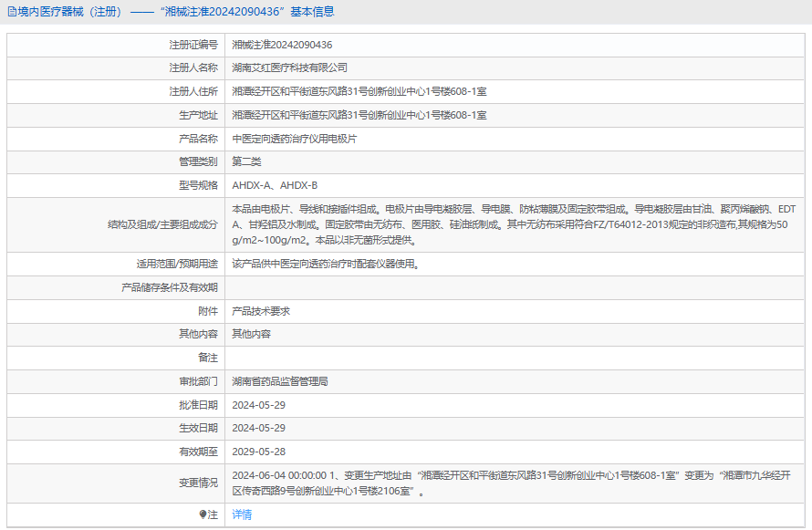Click the 变更情况 row label
The image size is (812, 530).
click(x=198, y=483)
